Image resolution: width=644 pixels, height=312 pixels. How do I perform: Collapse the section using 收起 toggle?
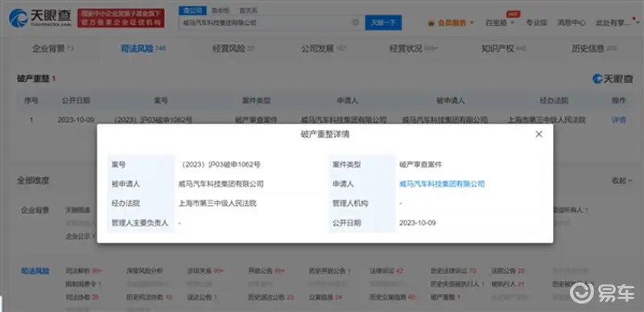tap(621, 180)
